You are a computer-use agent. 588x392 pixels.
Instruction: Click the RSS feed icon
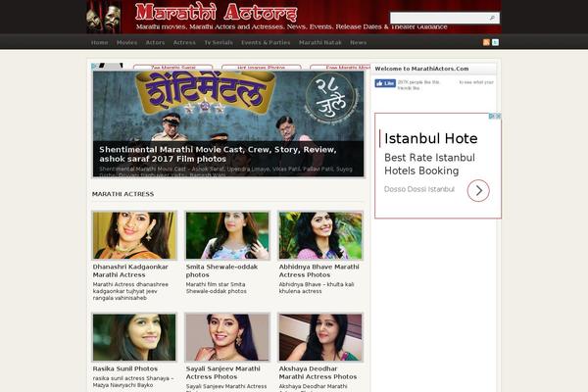pos(486,42)
